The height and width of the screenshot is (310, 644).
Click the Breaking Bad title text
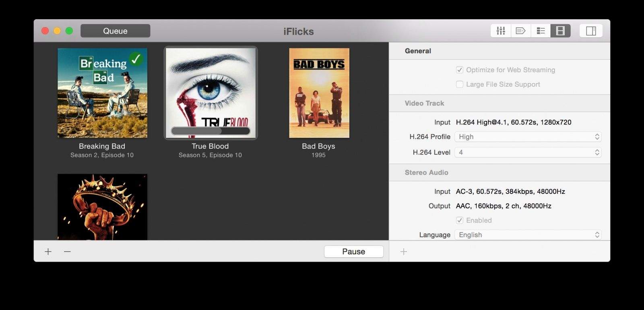(102, 146)
